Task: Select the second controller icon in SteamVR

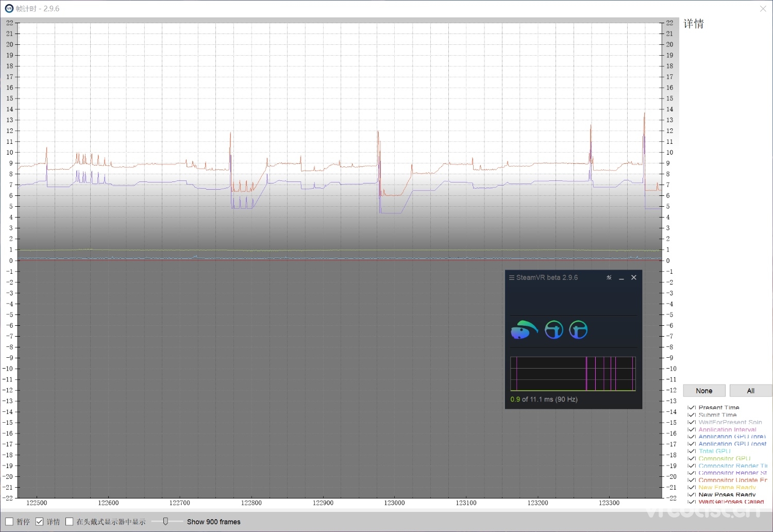Action: coord(578,330)
